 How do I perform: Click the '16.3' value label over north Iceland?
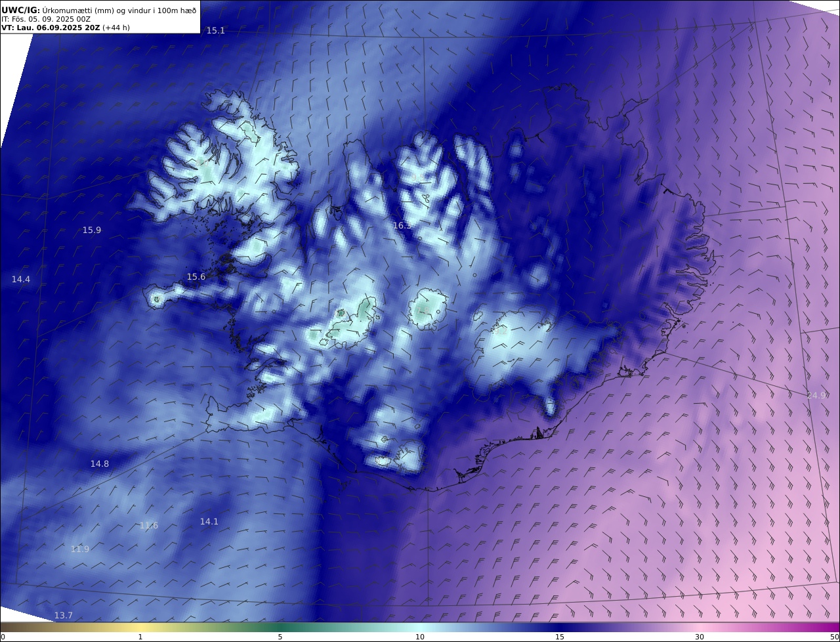point(402,226)
